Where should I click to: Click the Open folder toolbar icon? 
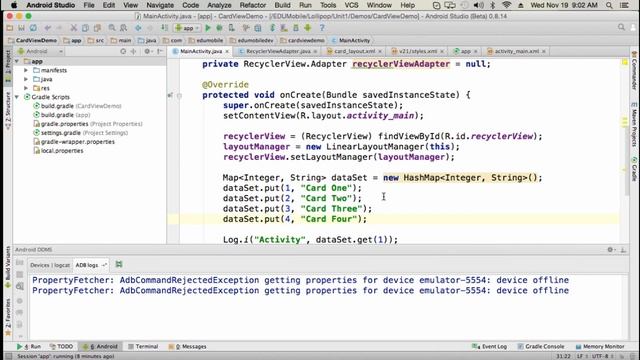10,28
